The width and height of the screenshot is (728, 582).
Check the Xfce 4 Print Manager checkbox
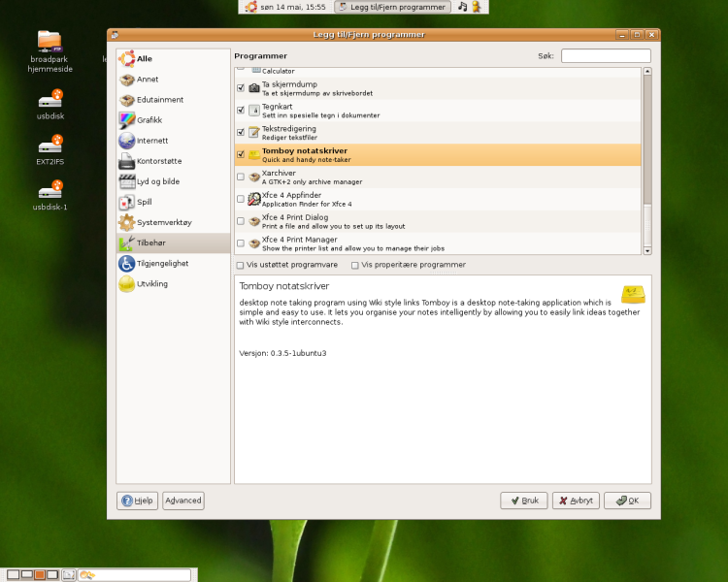point(241,243)
